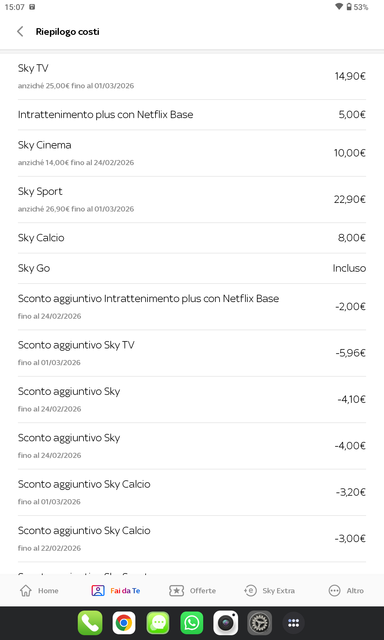Open the Sky Extra tab
The width and height of the screenshot is (384, 640).
pos(269,591)
